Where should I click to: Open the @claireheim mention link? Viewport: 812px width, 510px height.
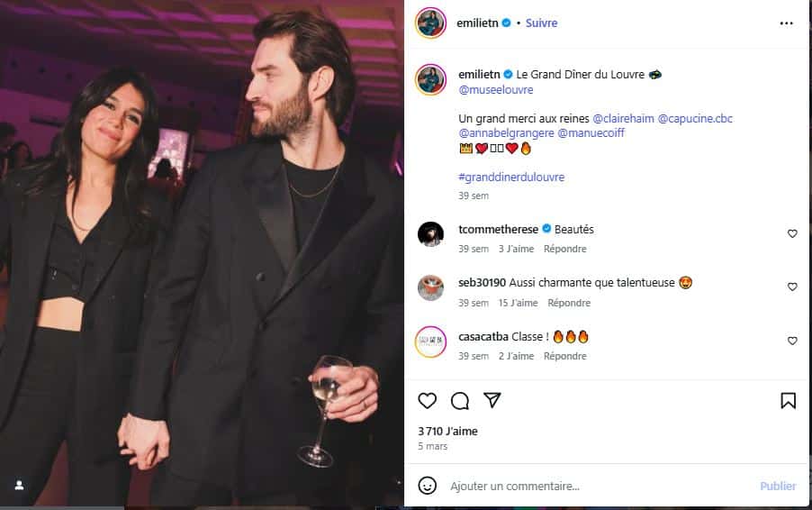(623, 119)
